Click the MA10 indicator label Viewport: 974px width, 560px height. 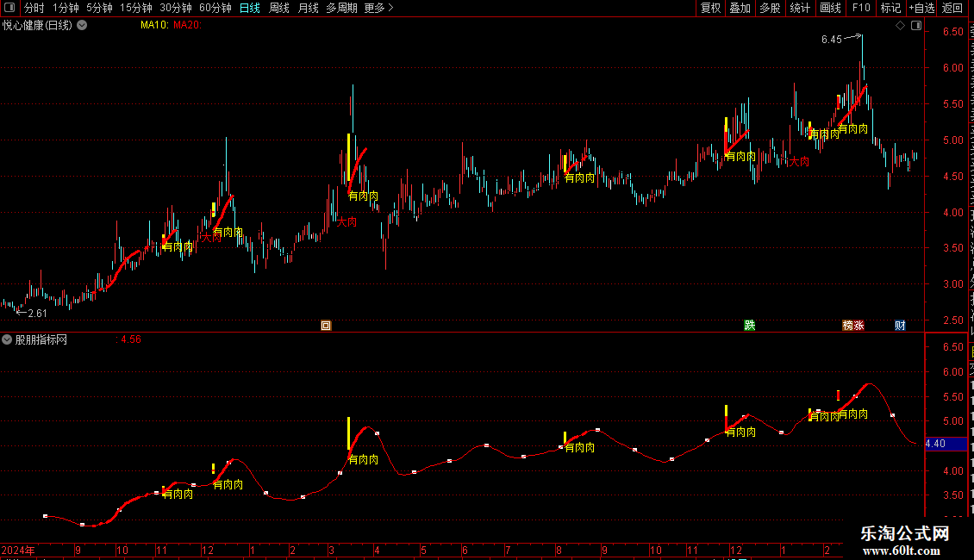click(154, 25)
